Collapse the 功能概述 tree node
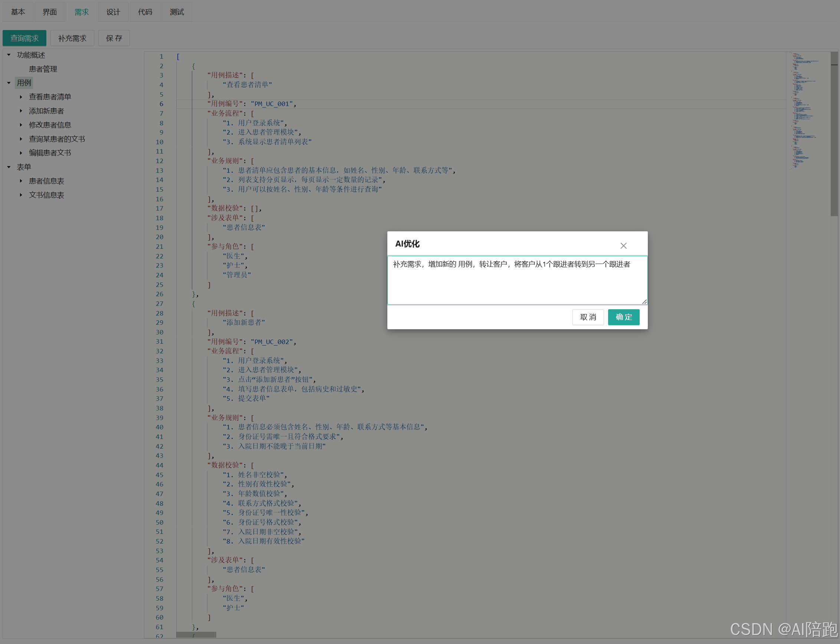 click(9, 55)
